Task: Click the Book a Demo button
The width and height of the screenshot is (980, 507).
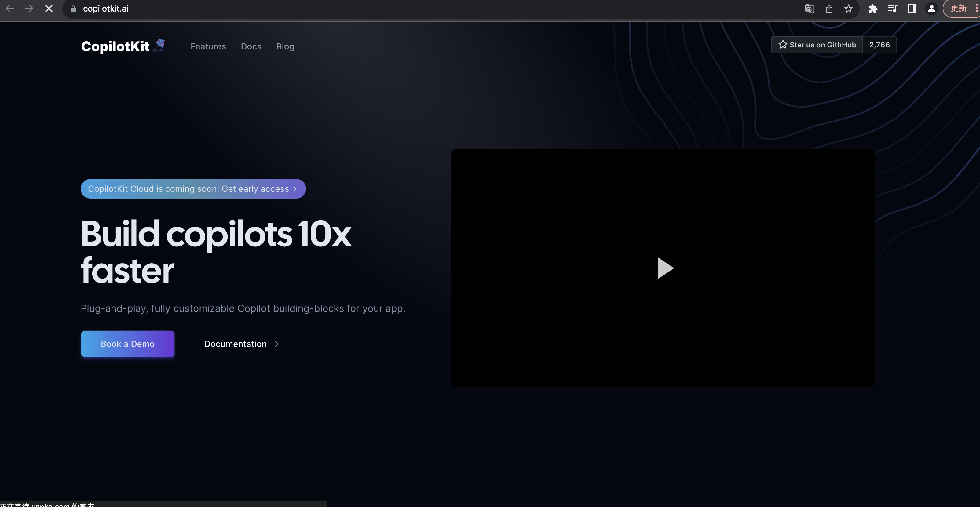Action: coord(127,344)
